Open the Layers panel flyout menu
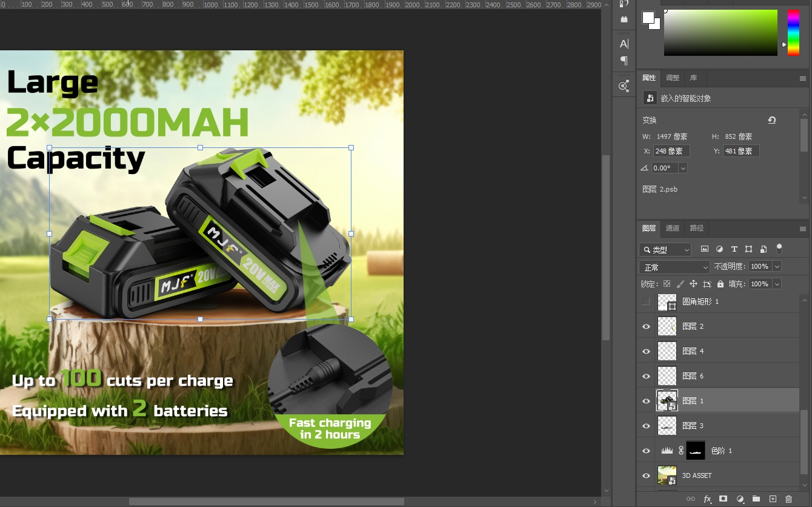812x507 pixels. point(803,229)
